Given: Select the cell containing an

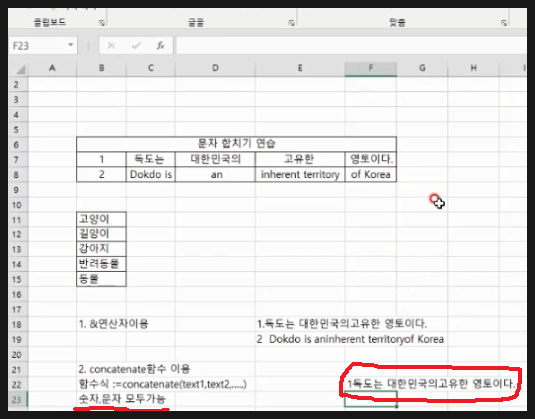Looking at the screenshot, I should (x=215, y=175).
